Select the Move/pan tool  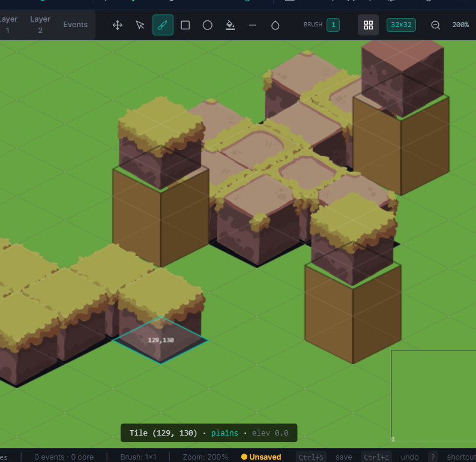(x=118, y=25)
